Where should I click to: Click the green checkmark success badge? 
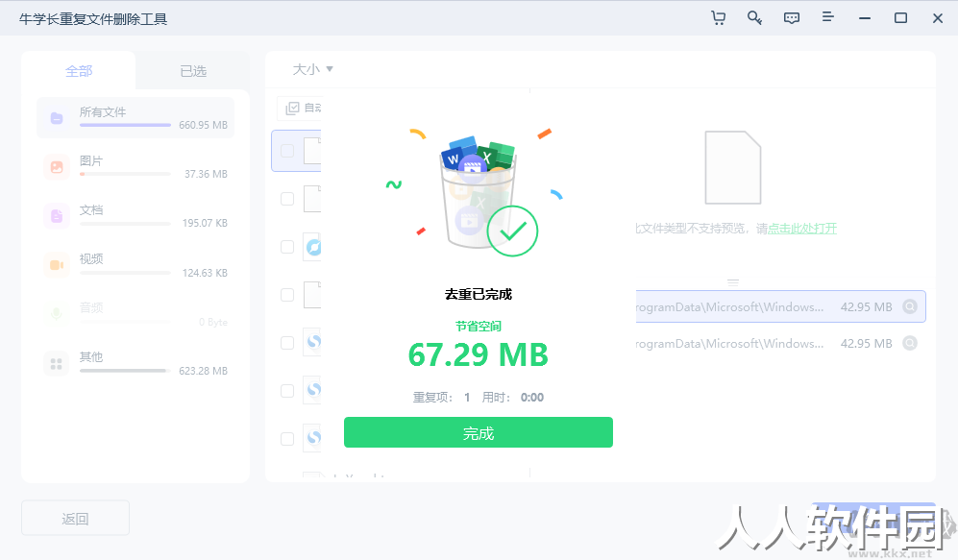(x=512, y=231)
